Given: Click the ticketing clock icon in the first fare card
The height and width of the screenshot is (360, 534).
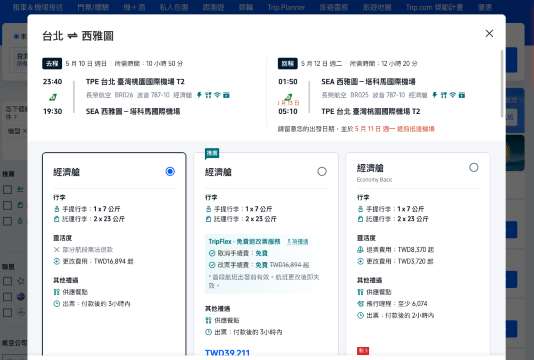Looking at the screenshot, I should (x=57, y=303).
